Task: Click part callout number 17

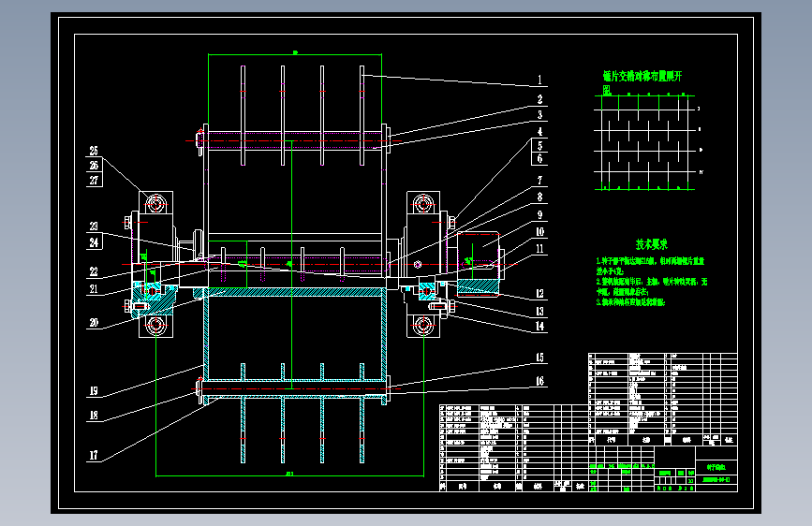Action: tap(94, 456)
